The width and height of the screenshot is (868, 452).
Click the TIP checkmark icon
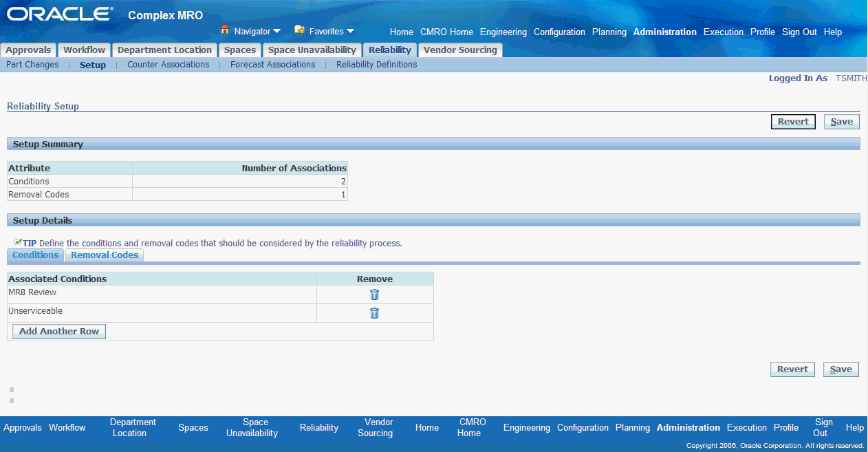pyautogui.click(x=18, y=242)
